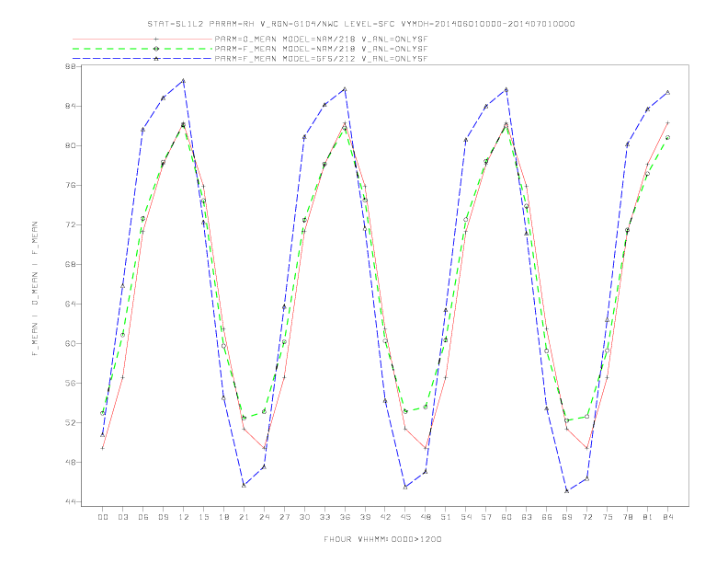Click the x-axis tick label 75
The width and height of the screenshot is (728, 563).
click(x=608, y=517)
